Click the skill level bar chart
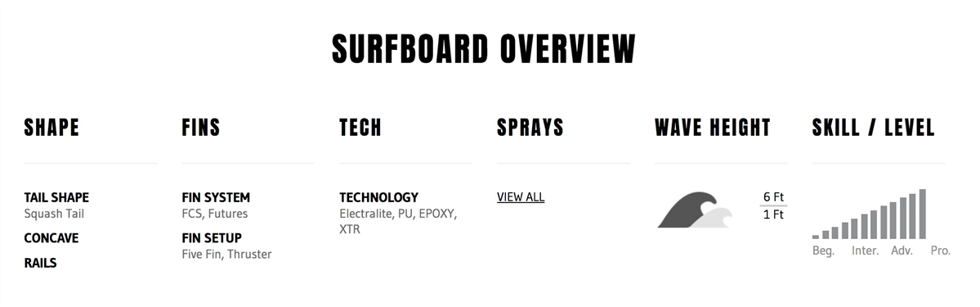The width and height of the screenshot is (980, 307). click(869, 214)
